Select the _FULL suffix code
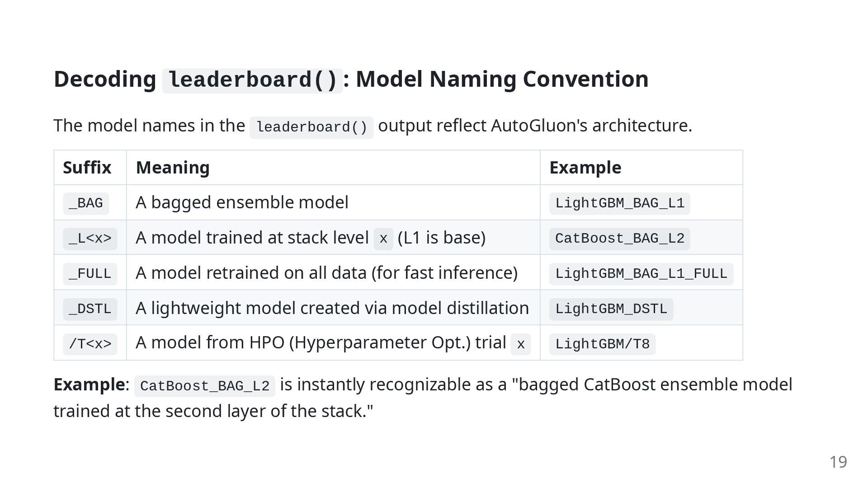Image resolution: width=868 pixels, height=488 pixels. 90,274
